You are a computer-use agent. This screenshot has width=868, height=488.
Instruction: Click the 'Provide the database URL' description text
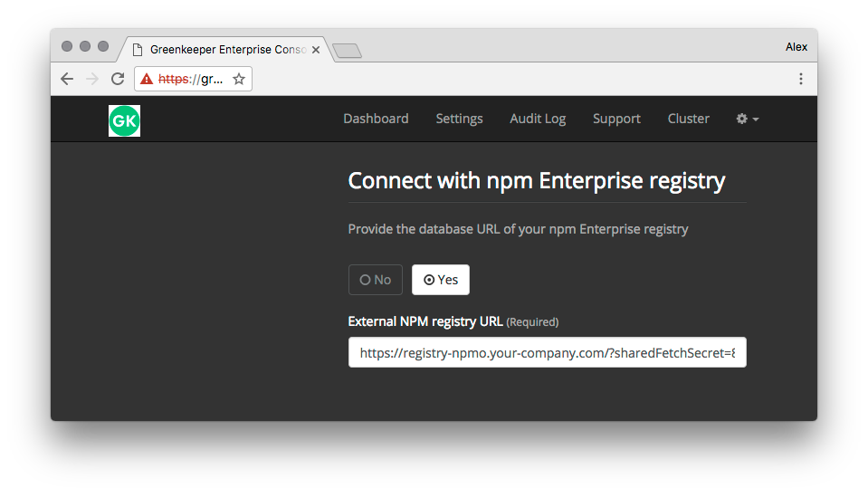[x=518, y=229]
